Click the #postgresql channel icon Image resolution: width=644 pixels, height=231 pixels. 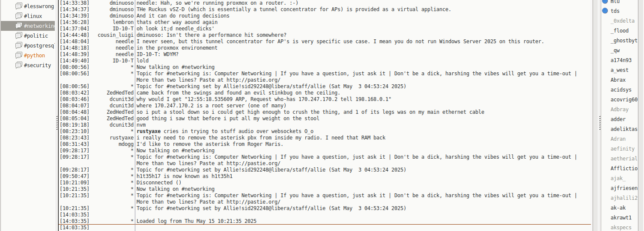[x=19, y=46]
